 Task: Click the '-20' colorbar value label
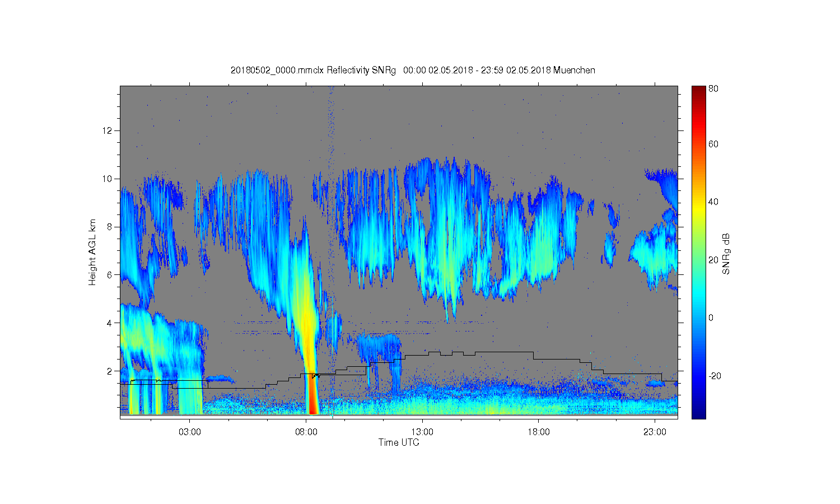point(715,376)
